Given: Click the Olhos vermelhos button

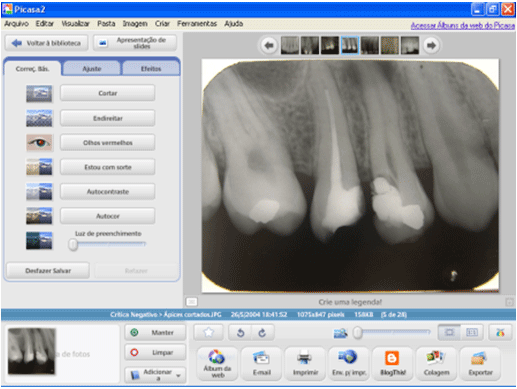Looking at the screenshot, I should tap(108, 143).
